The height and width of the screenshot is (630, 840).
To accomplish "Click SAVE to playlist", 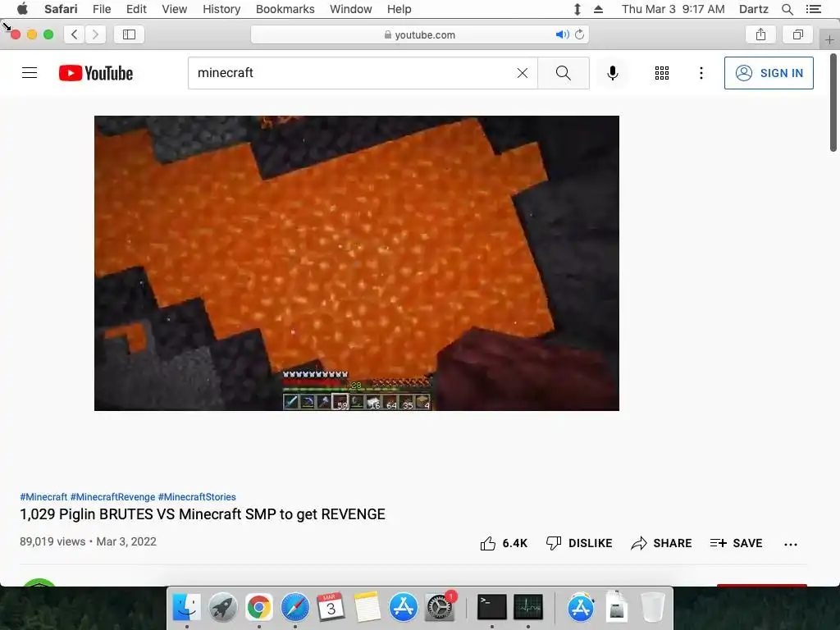I will coord(736,543).
